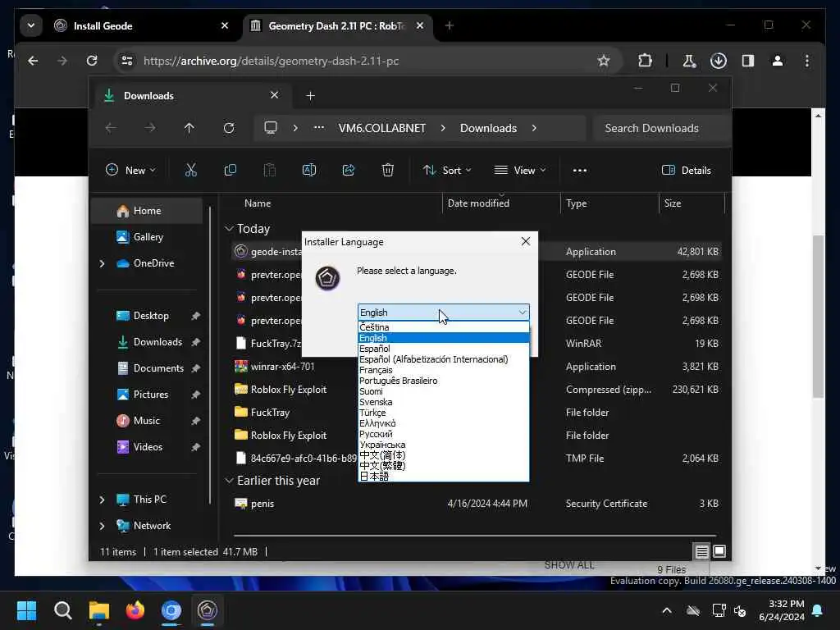
Task: Open Pictures in the sidebar quick access
Action: (x=151, y=395)
